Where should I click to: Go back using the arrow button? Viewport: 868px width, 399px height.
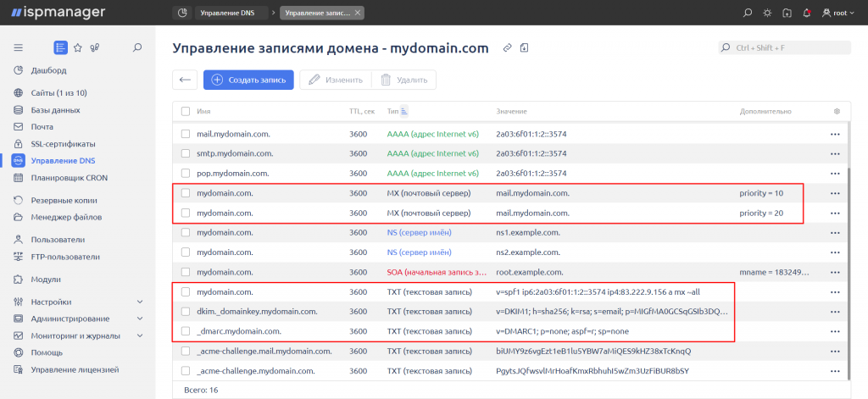tap(185, 80)
